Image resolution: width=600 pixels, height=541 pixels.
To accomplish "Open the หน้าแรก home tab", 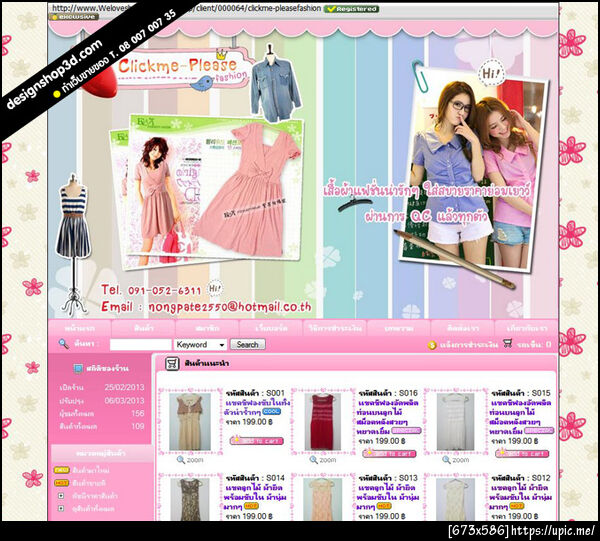I will tap(80, 328).
